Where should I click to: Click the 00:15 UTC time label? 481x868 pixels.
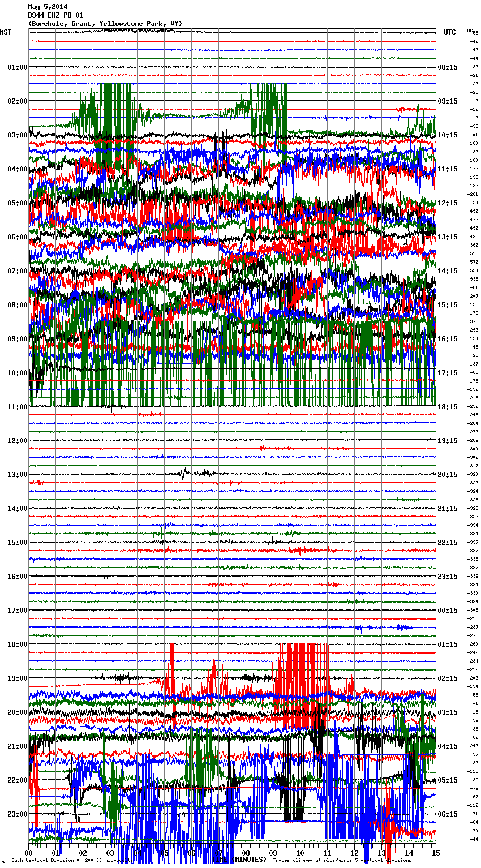click(448, 610)
